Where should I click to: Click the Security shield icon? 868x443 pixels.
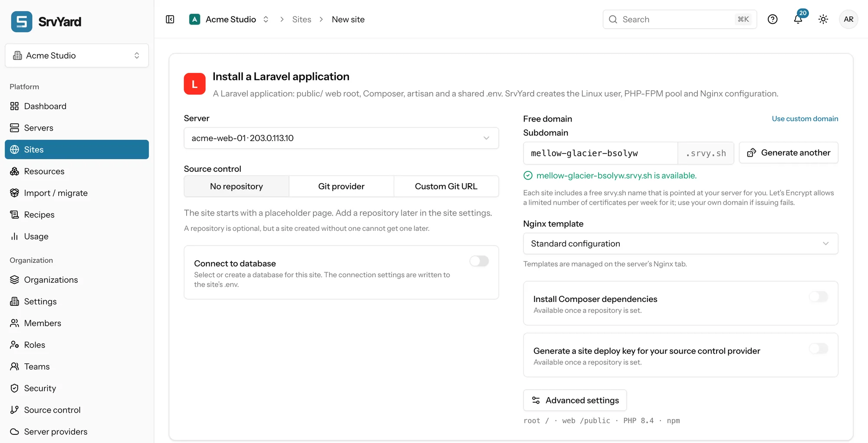[x=15, y=388]
